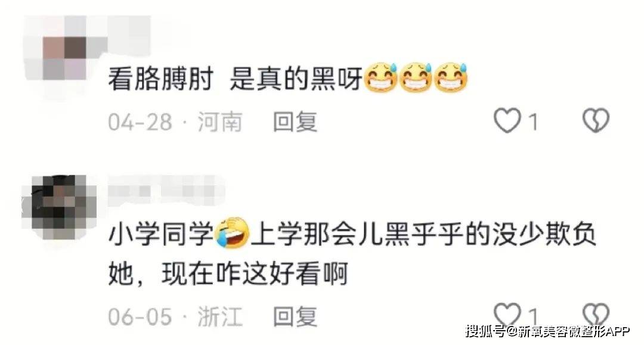Click the 04-28 date stamp
The width and height of the screenshot is (644, 345).
click(x=140, y=122)
